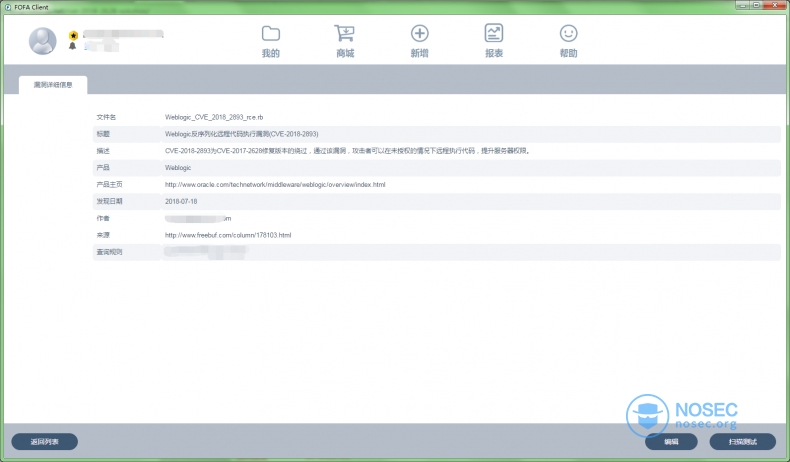The image size is (790, 462).
Task: Close the FOFA Client window
Action: coord(775,5)
